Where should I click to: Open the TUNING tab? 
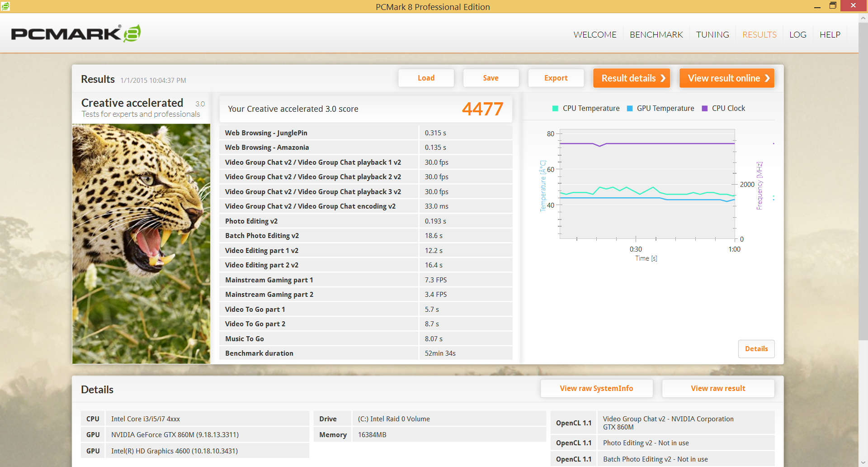tap(712, 34)
